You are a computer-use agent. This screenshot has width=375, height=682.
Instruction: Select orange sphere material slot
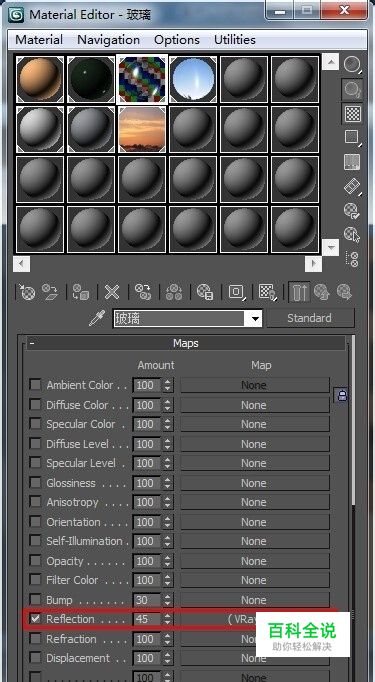coord(40,79)
